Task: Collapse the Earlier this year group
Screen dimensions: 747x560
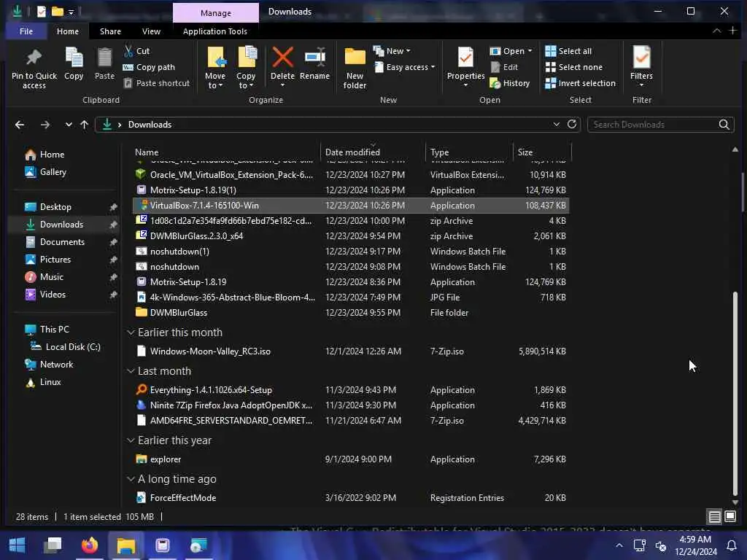Action: 131,440
